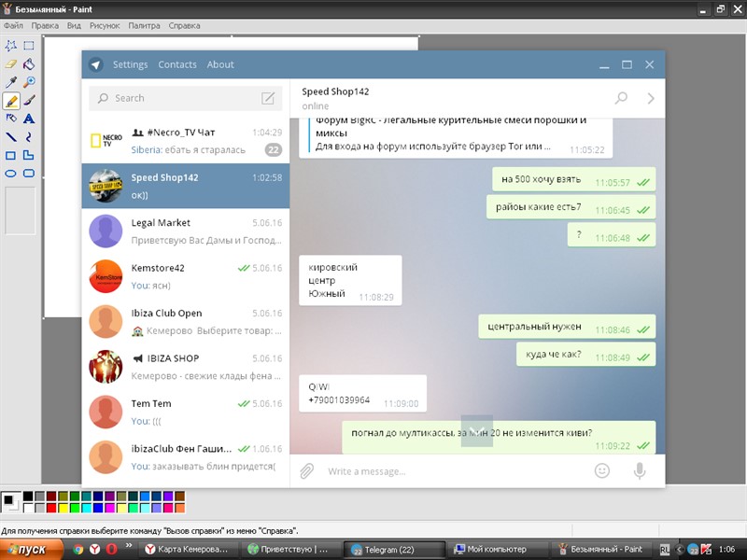
Task: Click the Speed Shop142 chat header name
Action: (335, 91)
